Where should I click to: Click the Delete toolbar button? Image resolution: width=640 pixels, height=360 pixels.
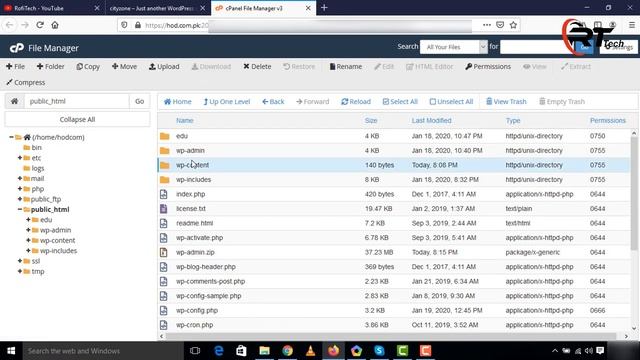257,67
